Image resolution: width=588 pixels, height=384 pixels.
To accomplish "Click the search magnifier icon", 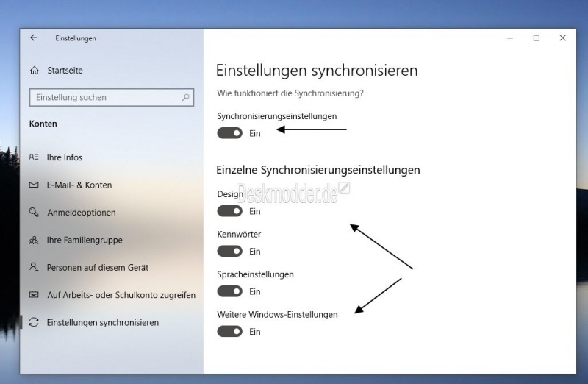I will click(186, 97).
